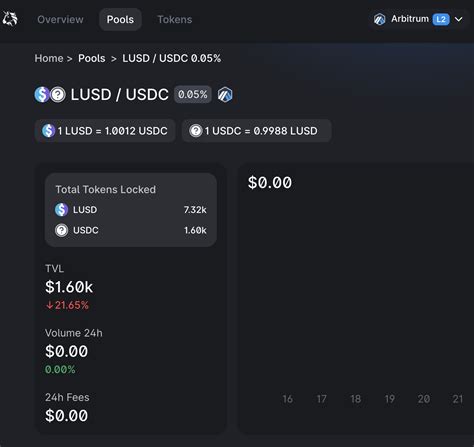
Task: Expand the Arbitrum network dropdown chevron
Action: coord(459,19)
